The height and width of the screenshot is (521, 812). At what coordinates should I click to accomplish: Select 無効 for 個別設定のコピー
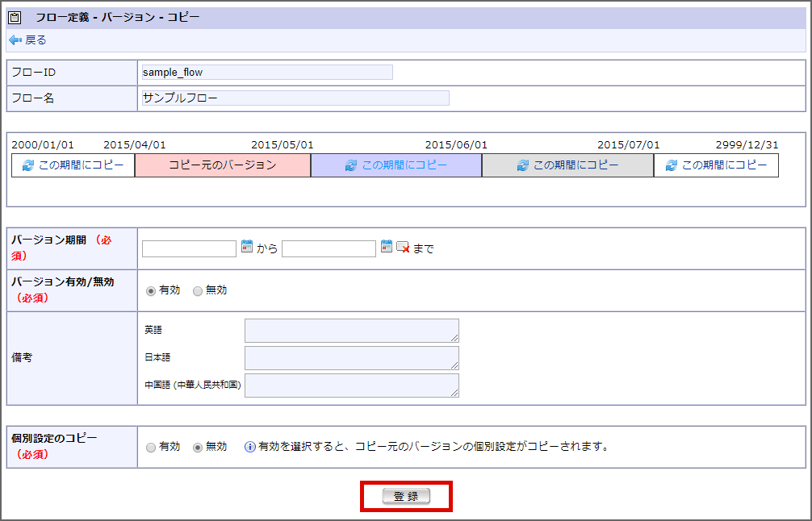tap(197, 448)
